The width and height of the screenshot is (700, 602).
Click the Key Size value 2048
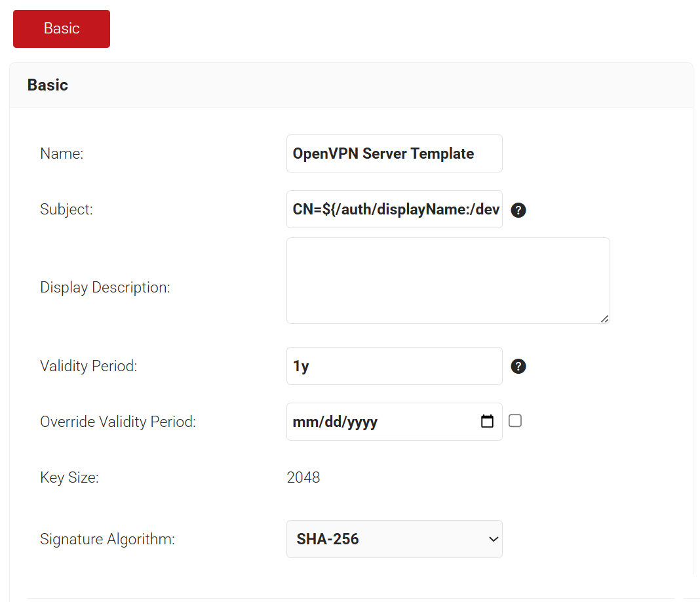(303, 477)
